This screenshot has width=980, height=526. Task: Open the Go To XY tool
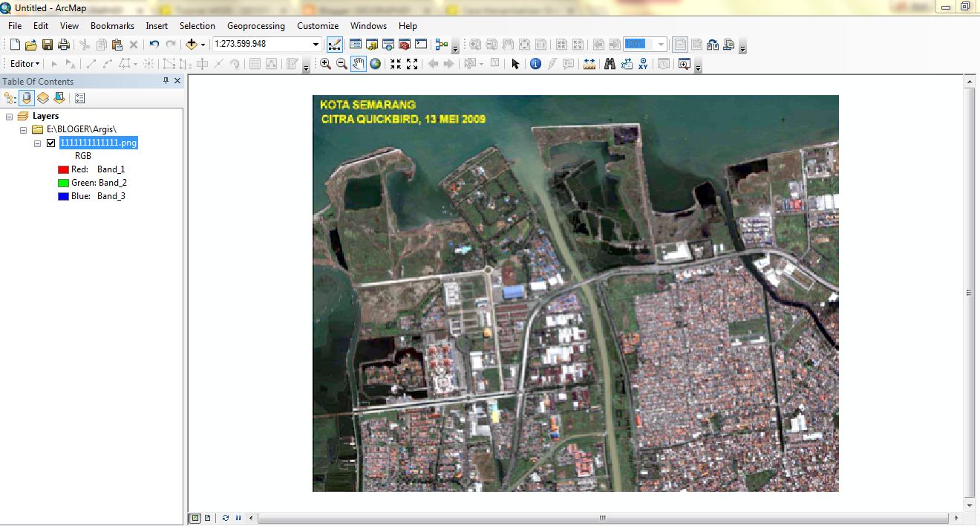point(643,64)
